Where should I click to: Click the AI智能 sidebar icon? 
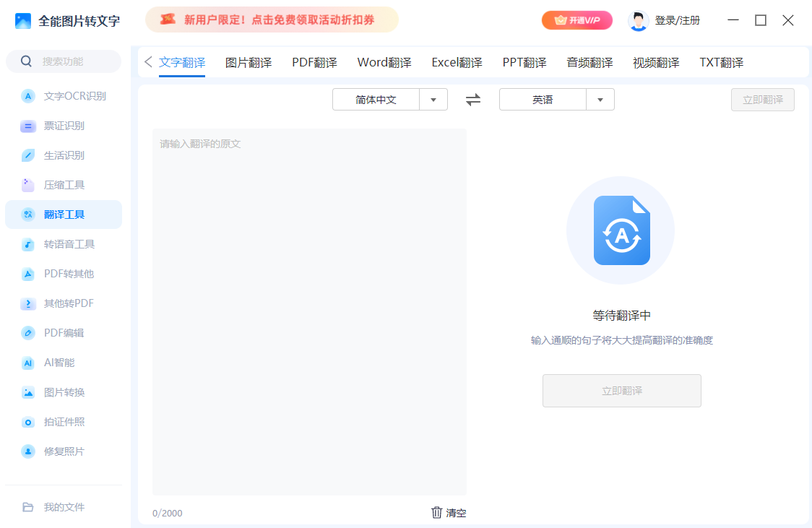pos(28,363)
